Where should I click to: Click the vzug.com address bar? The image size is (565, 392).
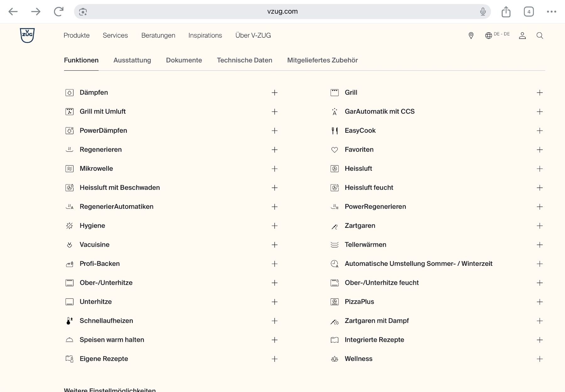tap(282, 12)
